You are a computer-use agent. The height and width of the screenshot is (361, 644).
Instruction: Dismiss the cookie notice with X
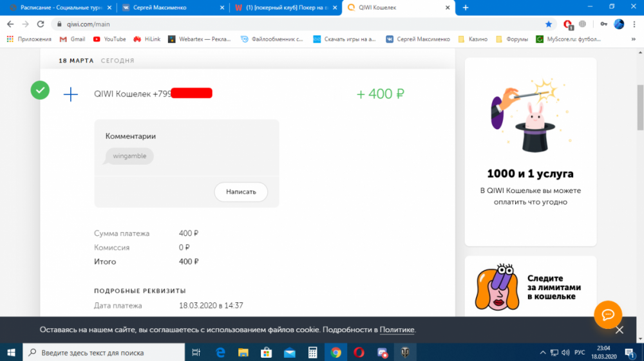619,329
